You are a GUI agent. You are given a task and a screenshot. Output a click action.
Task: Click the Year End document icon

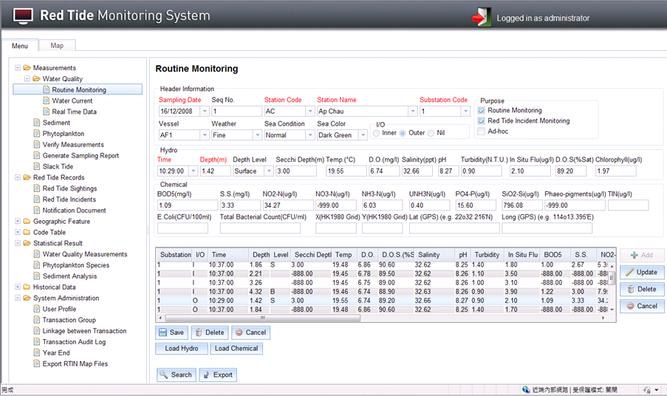[37, 353]
